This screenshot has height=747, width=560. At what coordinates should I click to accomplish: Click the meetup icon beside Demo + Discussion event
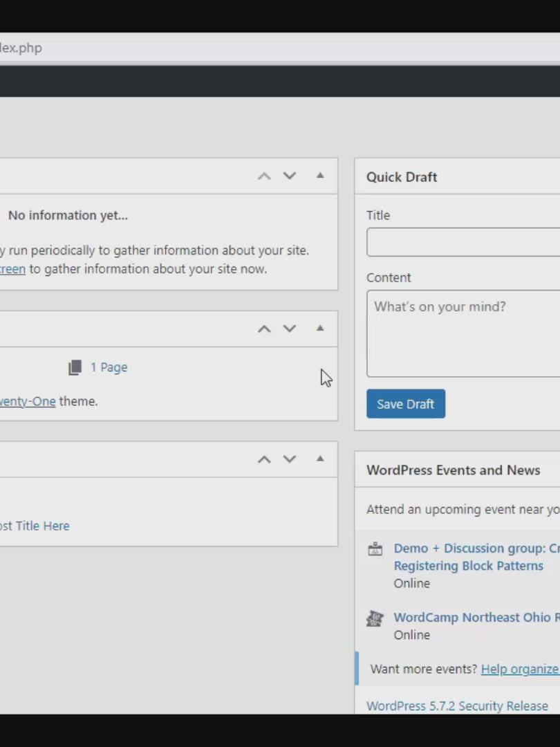[x=375, y=549]
